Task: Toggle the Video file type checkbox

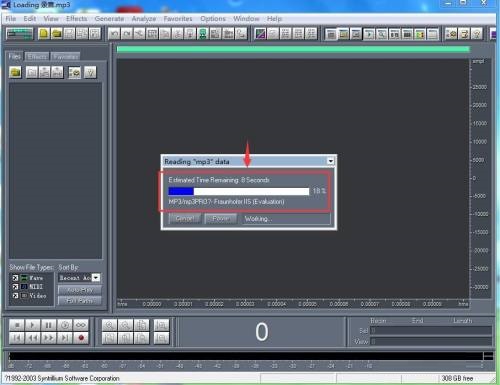Action: point(15,296)
